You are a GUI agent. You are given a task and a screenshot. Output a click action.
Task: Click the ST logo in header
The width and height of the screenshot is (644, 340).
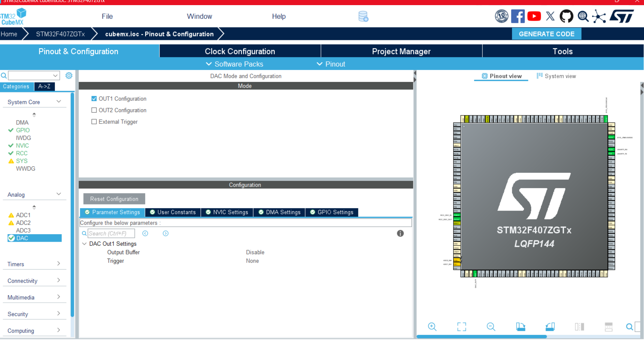pyautogui.click(x=622, y=16)
